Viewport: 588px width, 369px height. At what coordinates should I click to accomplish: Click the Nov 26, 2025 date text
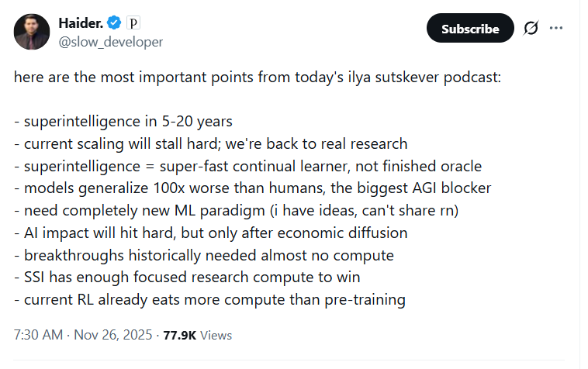113,335
